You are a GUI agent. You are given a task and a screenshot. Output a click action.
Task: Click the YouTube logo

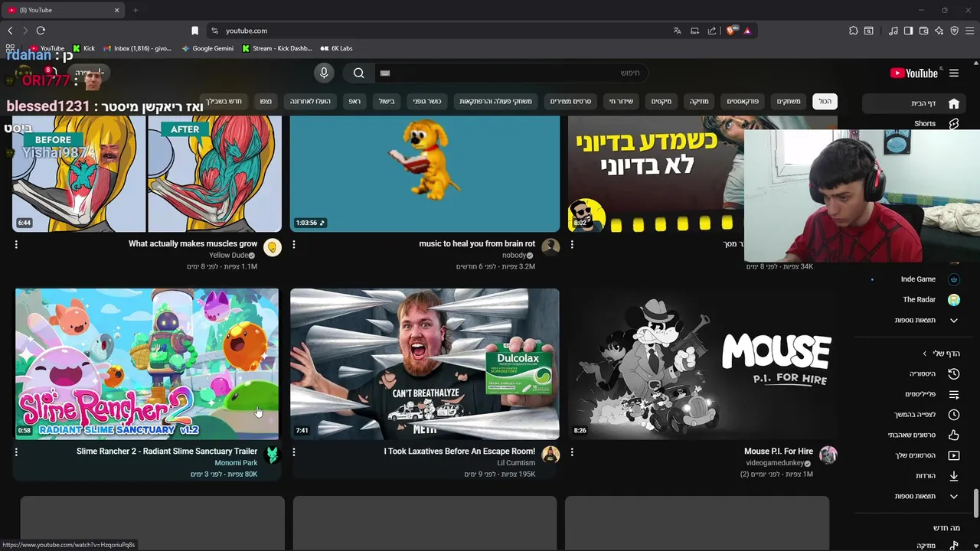(913, 73)
